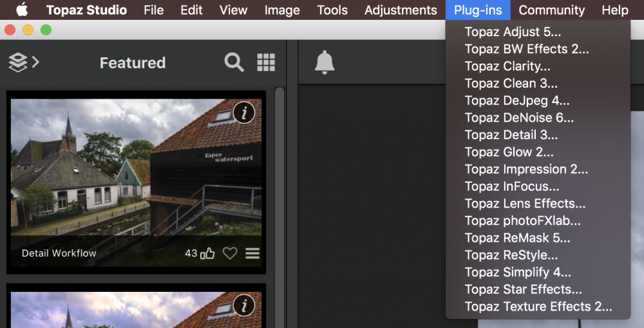Open the Adjustments menu
Viewport: 644px width, 328px height.
point(401,10)
